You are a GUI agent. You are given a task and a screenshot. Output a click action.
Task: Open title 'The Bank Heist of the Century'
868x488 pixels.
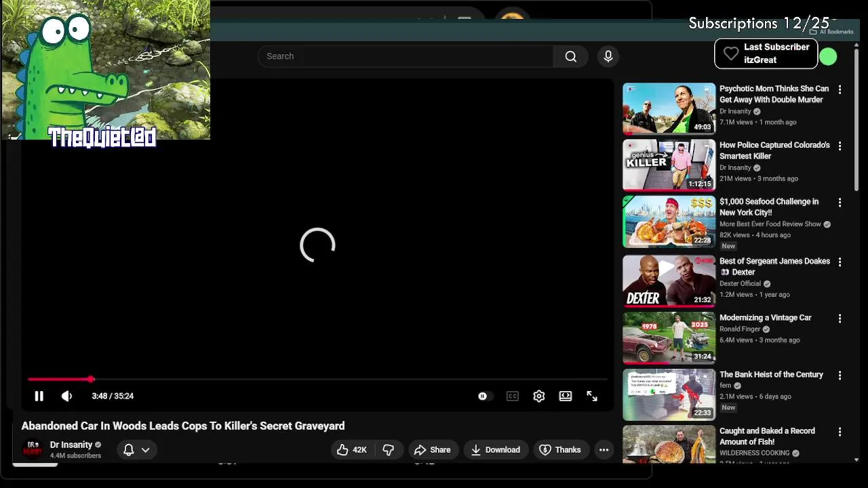click(771, 374)
